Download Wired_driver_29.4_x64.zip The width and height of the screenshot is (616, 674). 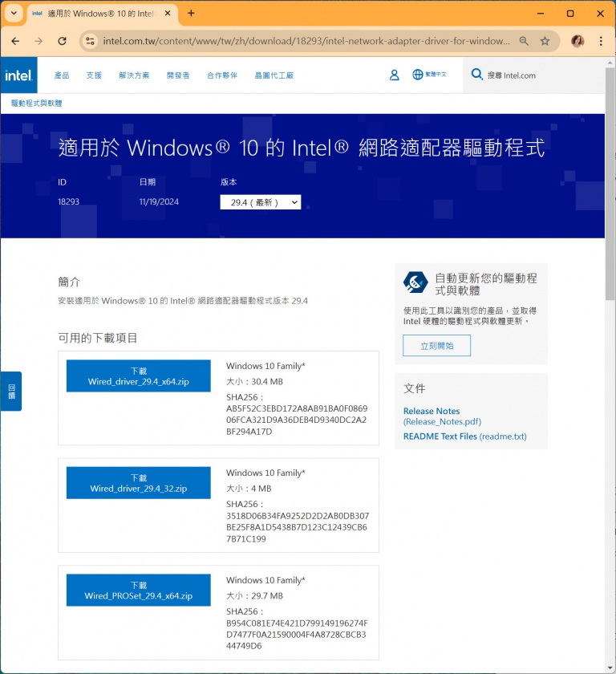pyautogui.click(x=138, y=376)
